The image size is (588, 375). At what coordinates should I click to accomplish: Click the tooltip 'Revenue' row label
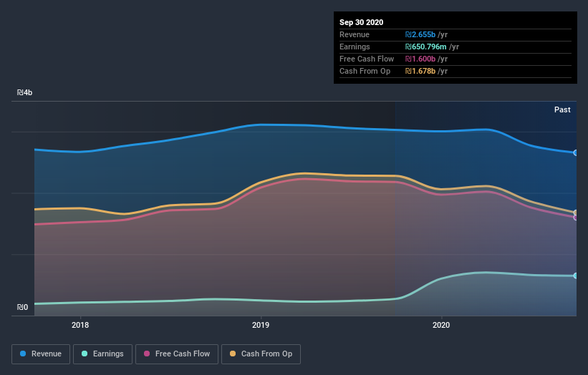355,34
